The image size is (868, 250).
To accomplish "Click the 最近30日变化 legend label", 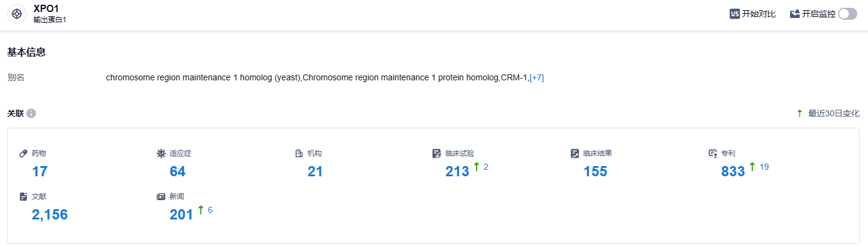I will (x=833, y=113).
